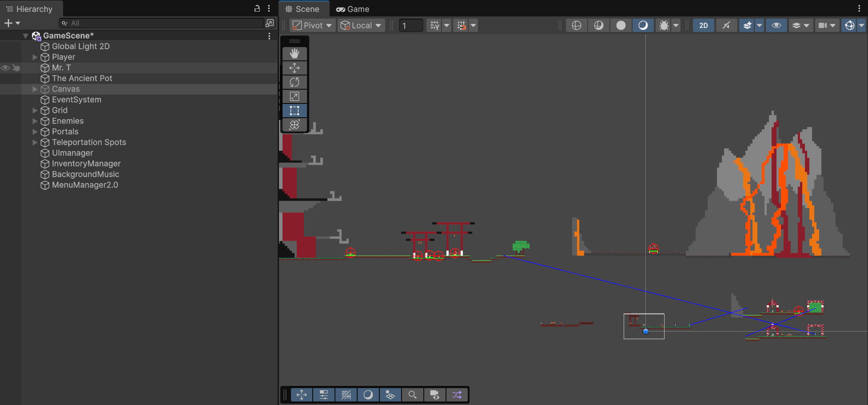868x405 pixels.
Task: Lock the Hierarchy panel
Action: click(x=257, y=8)
